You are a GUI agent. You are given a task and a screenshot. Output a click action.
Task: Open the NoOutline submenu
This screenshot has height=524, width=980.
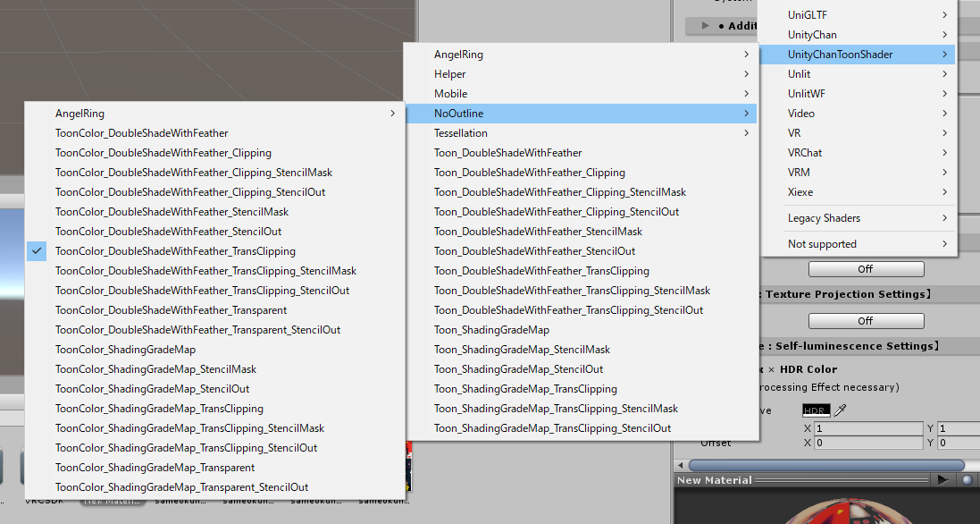click(x=582, y=114)
